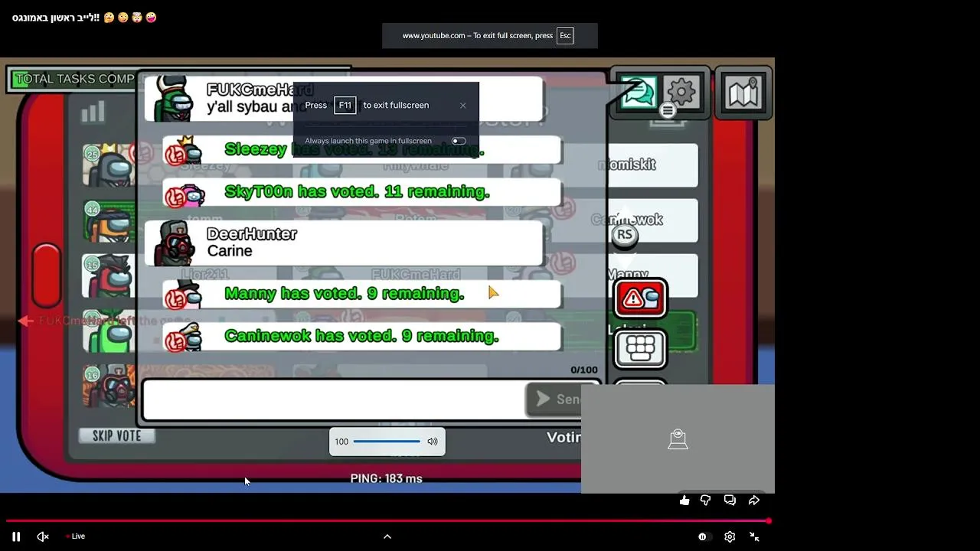
Task: Click the round hamburger menu button
Action: pos(668,111)
